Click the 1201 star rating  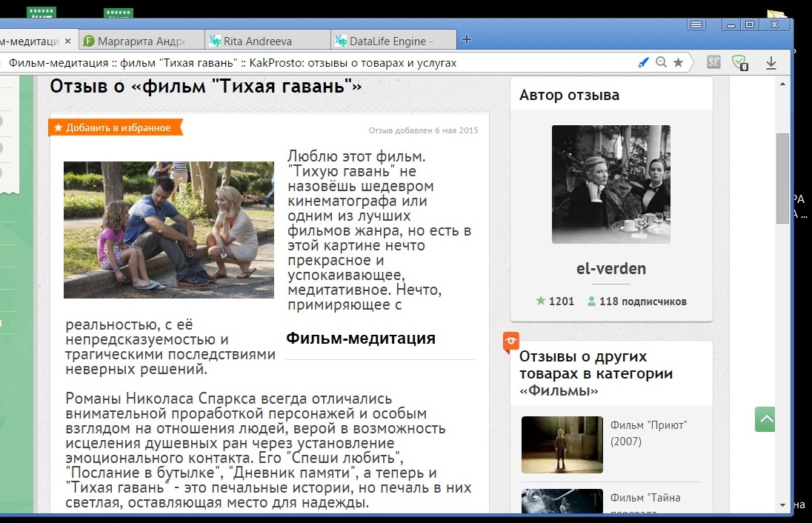point(555,302)
